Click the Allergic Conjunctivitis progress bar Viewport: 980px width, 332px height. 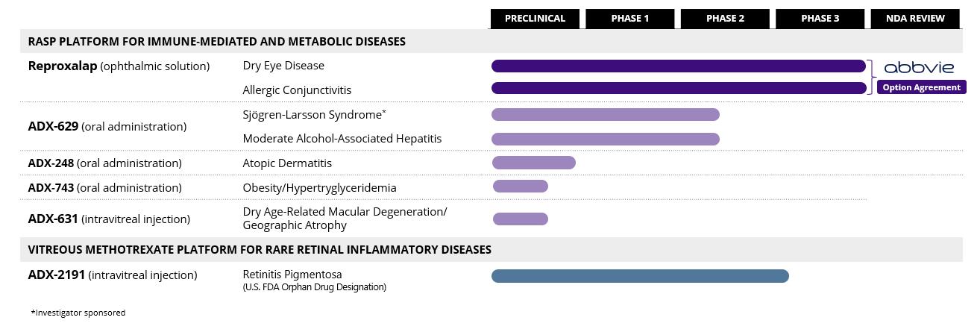678,88
